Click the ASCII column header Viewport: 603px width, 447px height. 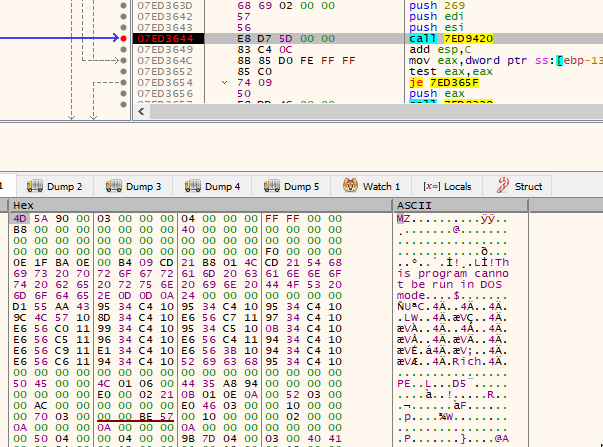click(x=461, y=205)
